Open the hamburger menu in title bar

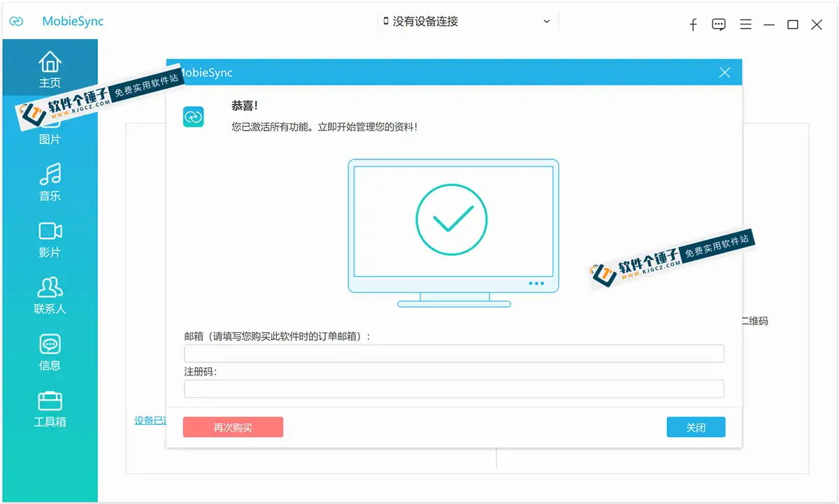tap(746, 24)
